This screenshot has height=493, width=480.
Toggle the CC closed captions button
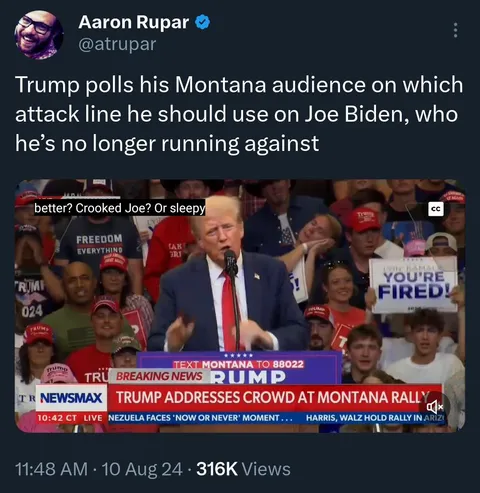pyautogui.click(x=436, y=209)
